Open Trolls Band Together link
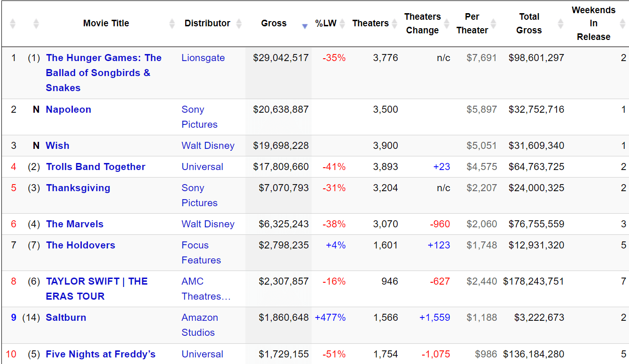This screenshot has width=629, height=364. [95, 167]
